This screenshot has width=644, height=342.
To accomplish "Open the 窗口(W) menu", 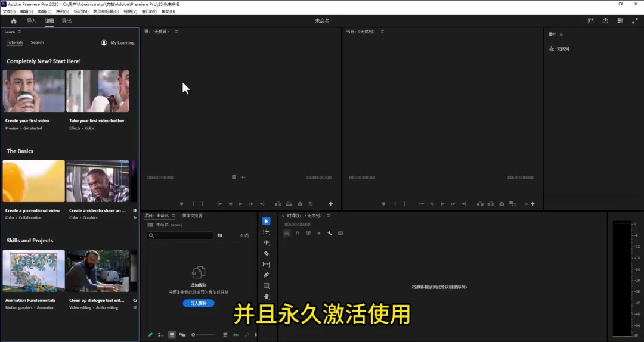I will (x=149, y=11).
